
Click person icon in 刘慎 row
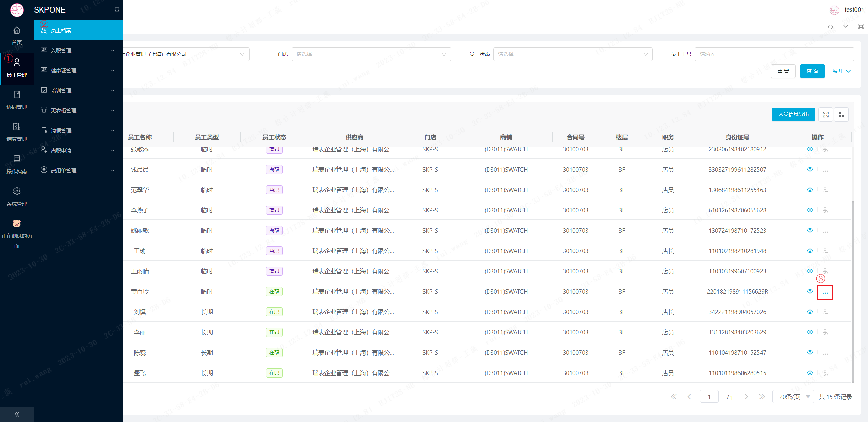825,312
